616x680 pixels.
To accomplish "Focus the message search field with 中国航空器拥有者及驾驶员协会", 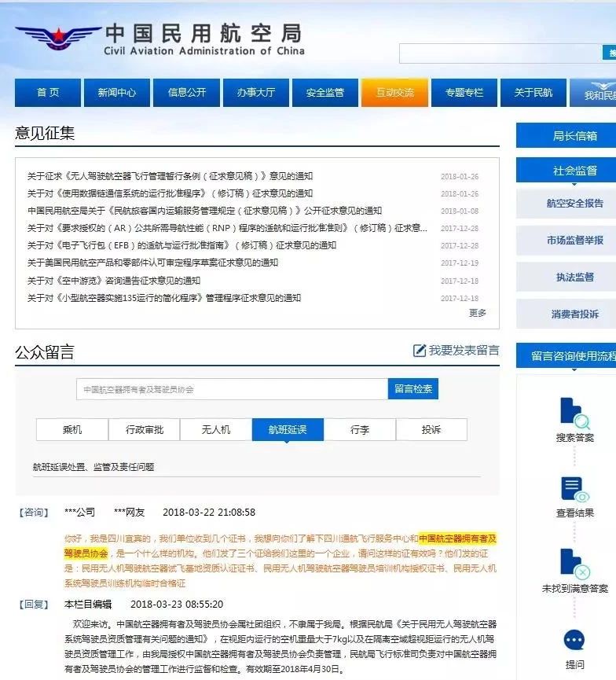I will pyautogui.click(x=232, y=389).
